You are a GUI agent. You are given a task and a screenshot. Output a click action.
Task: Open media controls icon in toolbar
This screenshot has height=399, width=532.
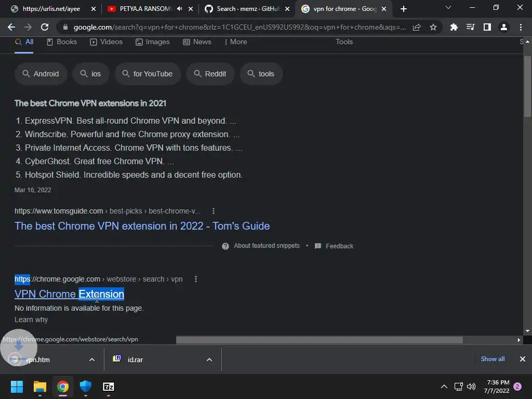point(470,27)
